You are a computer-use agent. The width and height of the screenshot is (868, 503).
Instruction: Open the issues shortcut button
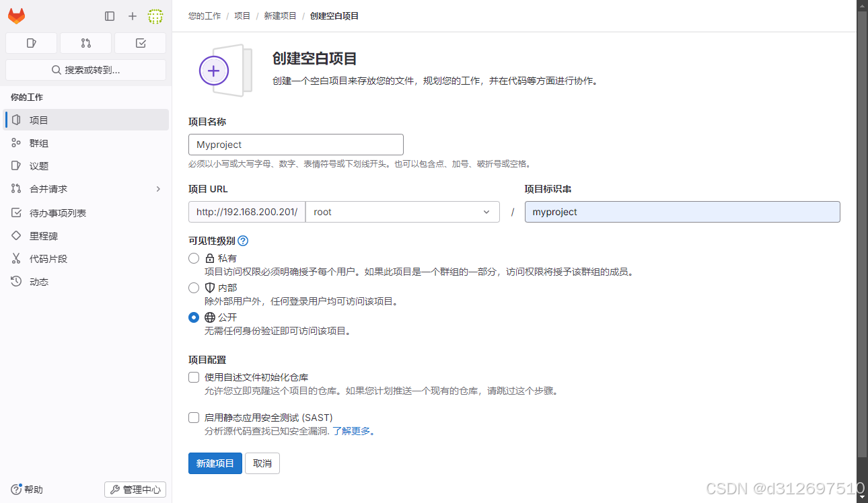[31, 43]
